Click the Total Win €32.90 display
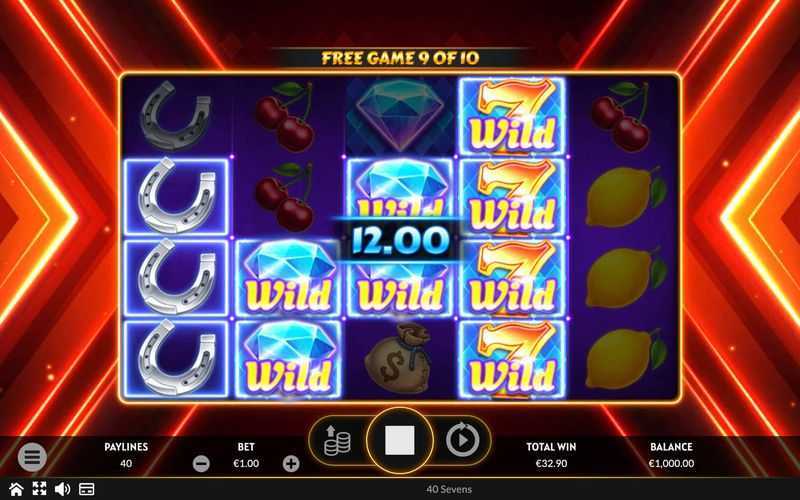800x500 pixels. (551, 455)
